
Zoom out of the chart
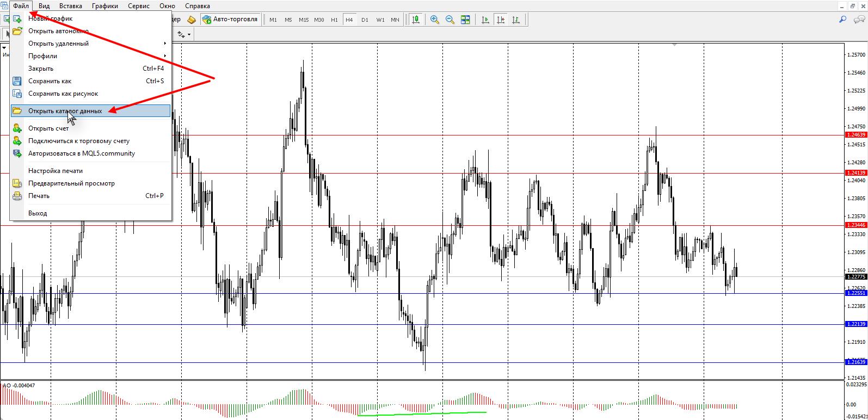pyautogui.click(x=450, y=20)
